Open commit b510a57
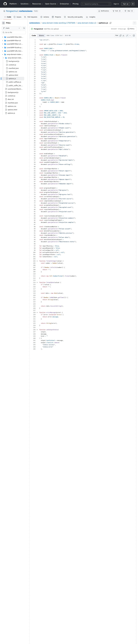 (114, 29)
